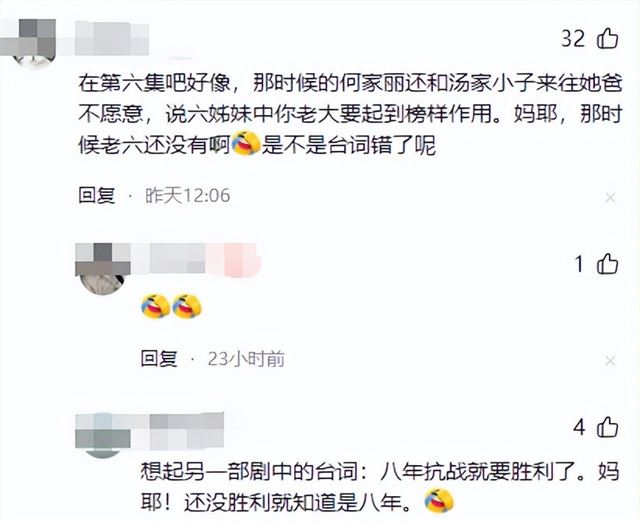Click the first laughing emoji in the reply
This screenshot has width=640, height=521.
pyautogui.click(x=155, y=306)
